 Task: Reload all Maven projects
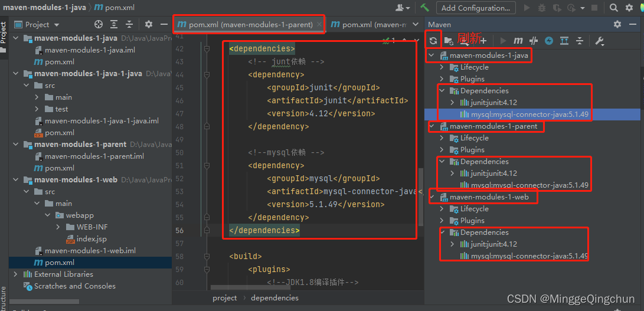coord(433,41)
